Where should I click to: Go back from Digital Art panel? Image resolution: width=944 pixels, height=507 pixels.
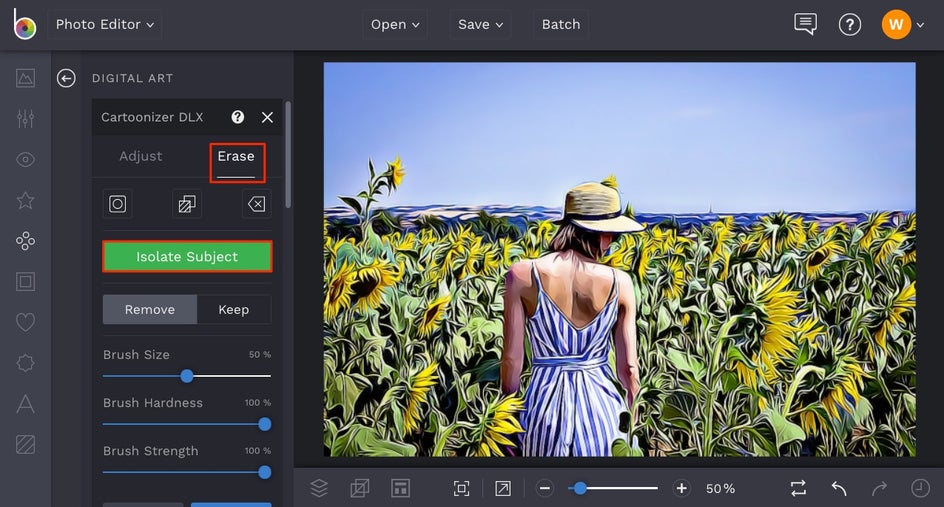(x=66, y=78)
